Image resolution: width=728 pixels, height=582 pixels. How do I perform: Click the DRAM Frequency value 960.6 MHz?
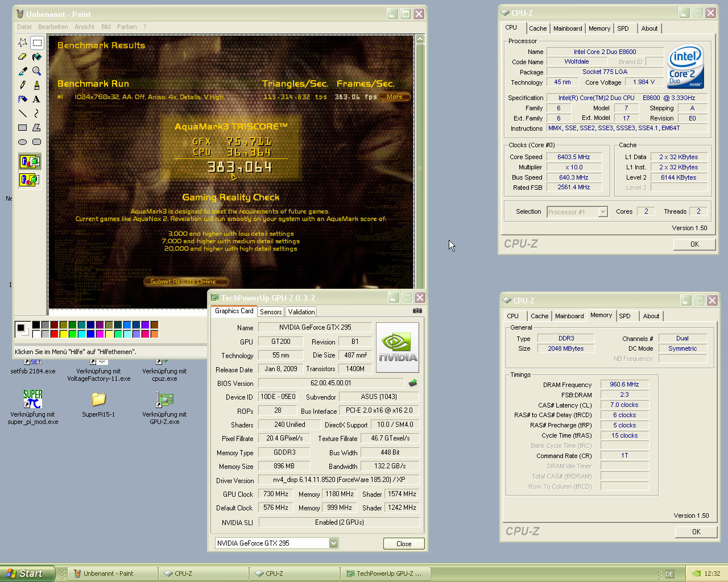624,384
